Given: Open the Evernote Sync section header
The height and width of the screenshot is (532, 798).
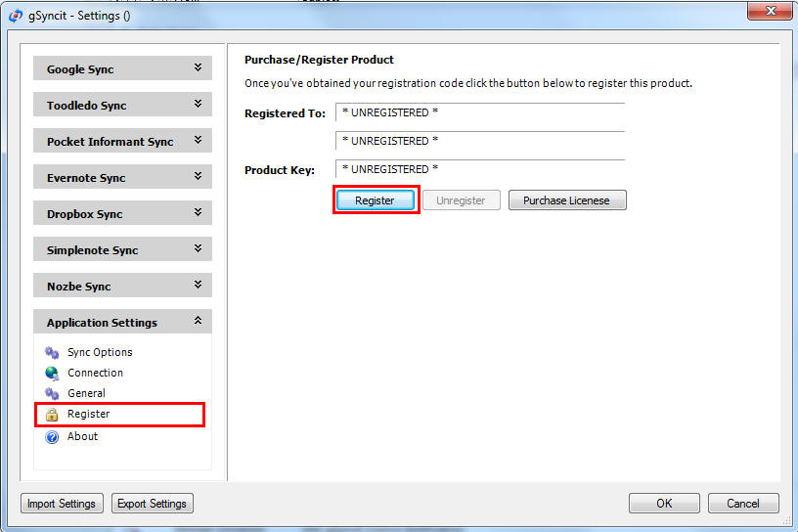Looking at the screenshot, I should point(122,177).
